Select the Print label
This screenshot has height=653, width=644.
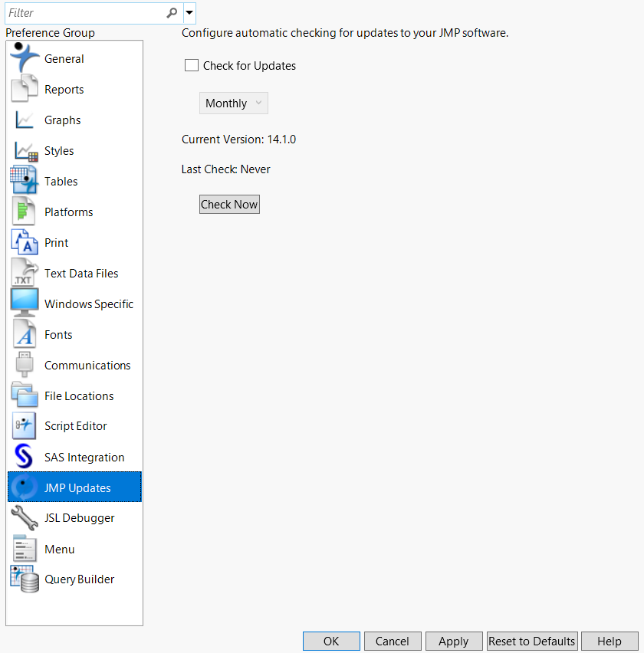point(56,243)
